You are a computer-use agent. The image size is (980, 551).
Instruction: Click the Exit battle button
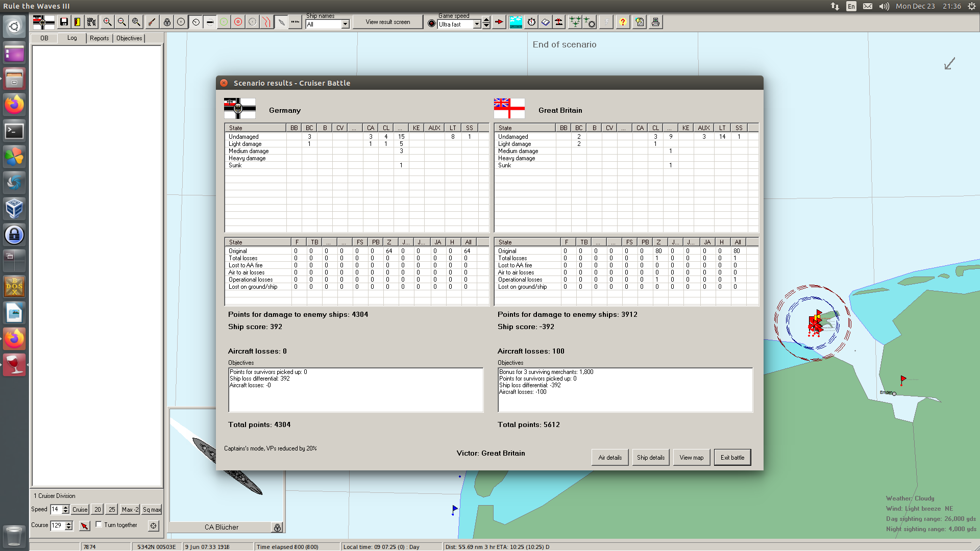click(732, 458)
